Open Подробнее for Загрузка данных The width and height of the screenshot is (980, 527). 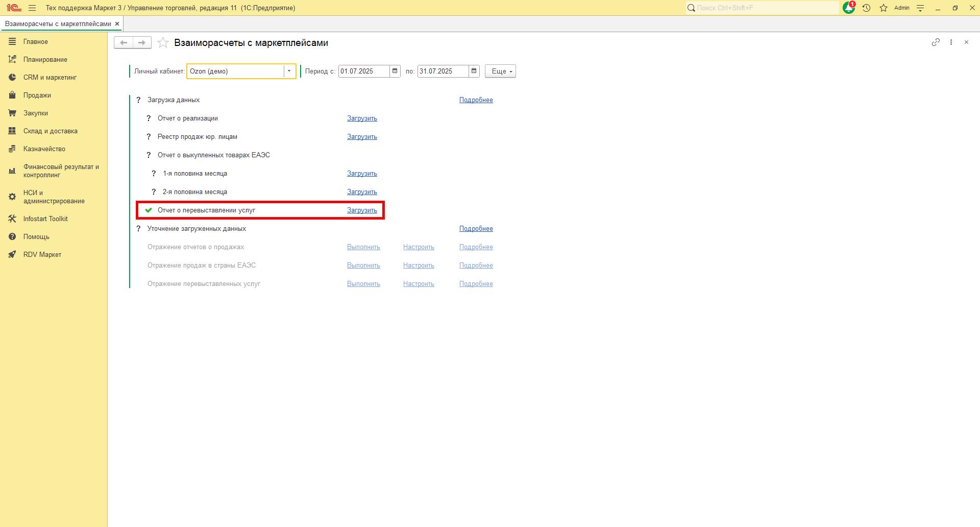(x=476, y=100)
